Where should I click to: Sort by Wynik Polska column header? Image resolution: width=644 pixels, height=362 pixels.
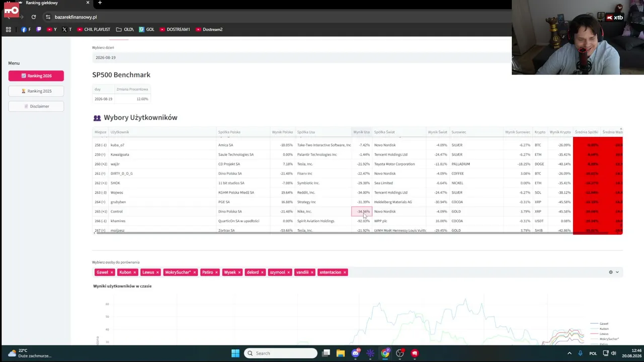(282, 132)
